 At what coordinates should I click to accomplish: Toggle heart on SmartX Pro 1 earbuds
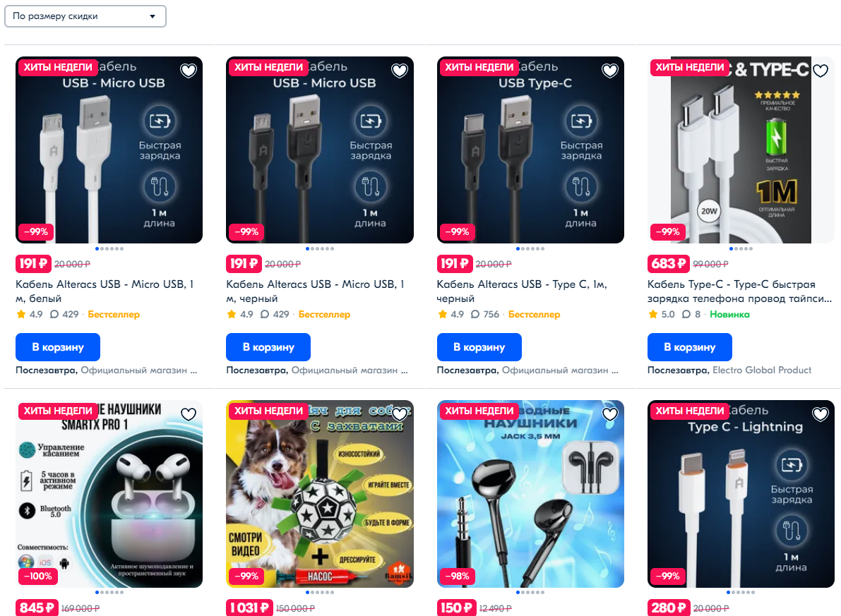click(189, 414)
